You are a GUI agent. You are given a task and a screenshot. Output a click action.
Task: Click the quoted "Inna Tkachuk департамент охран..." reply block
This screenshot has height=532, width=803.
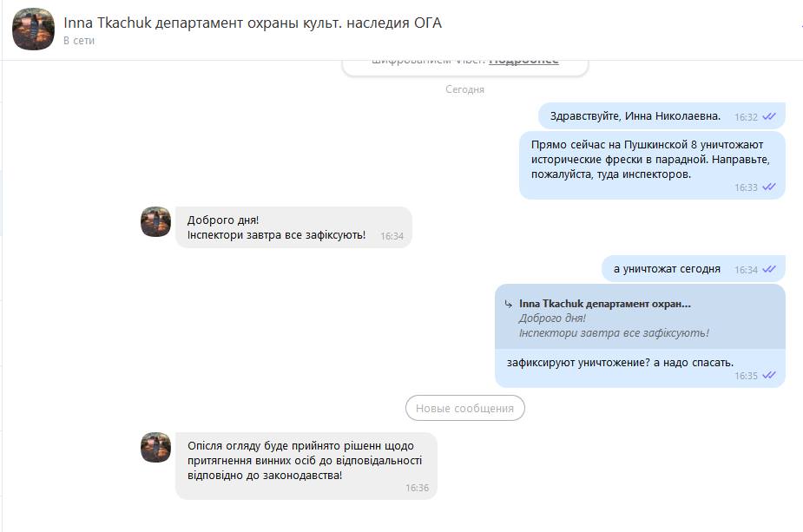pos(640,318)
